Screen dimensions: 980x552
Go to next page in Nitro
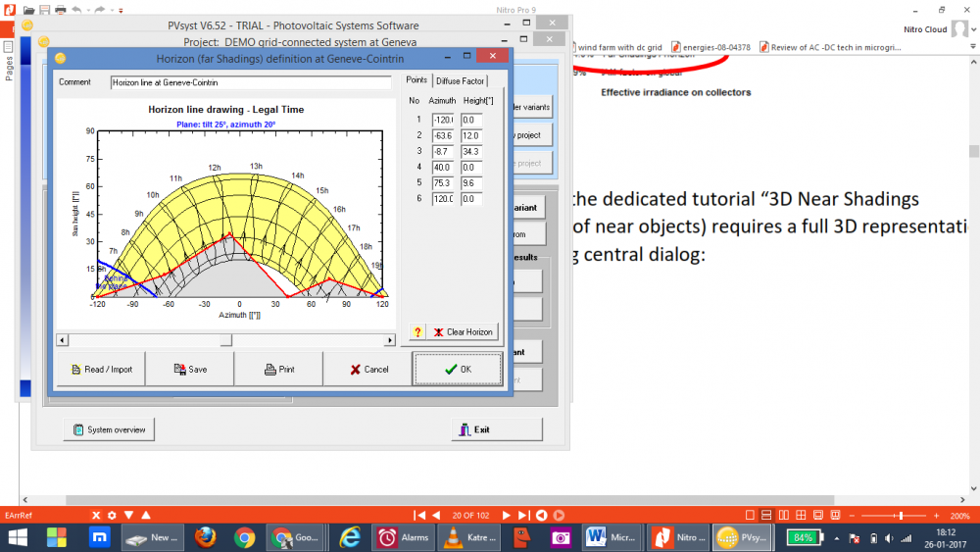507,515
